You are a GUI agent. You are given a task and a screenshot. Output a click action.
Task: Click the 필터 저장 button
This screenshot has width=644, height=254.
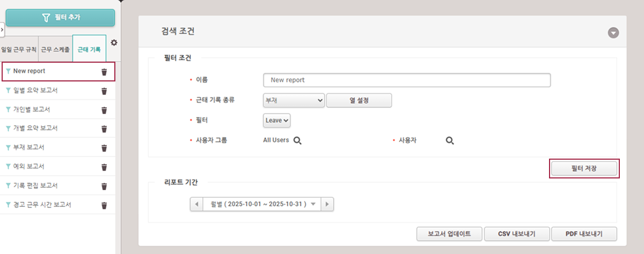pos(584,168)
